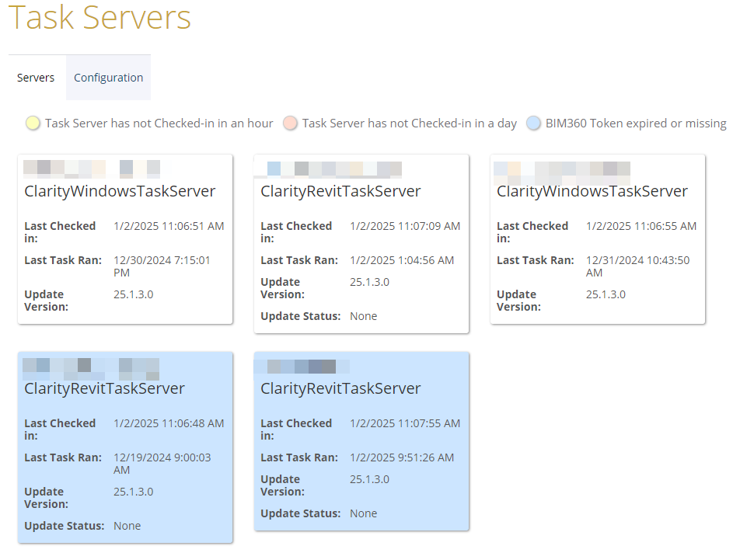
Task: Open blue ClarityRevitTaskServer checked in at 11:07:55 AM
Action: 340,388
